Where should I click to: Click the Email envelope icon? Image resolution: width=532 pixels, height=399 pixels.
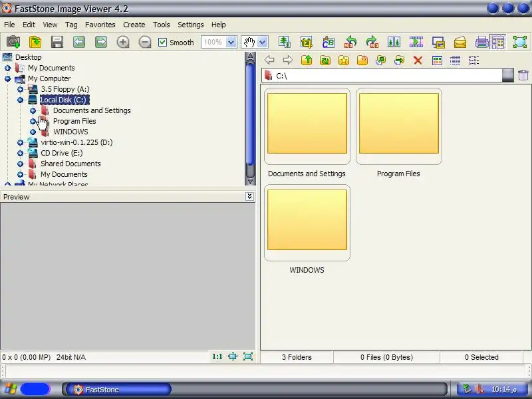(x=460, y=43)
